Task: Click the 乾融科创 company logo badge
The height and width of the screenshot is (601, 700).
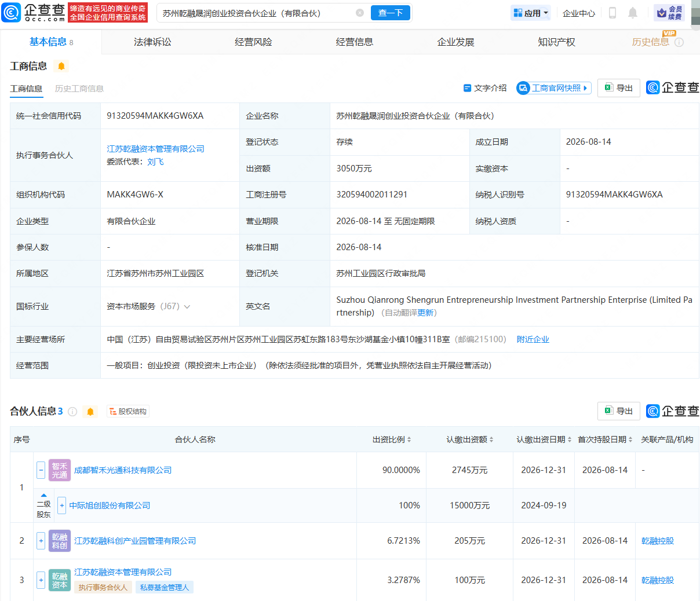Action: (60, 541)
